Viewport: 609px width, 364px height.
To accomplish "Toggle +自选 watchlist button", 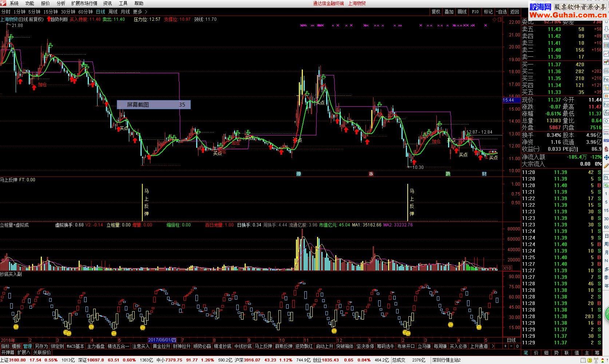I will click(x=501, y=12).
